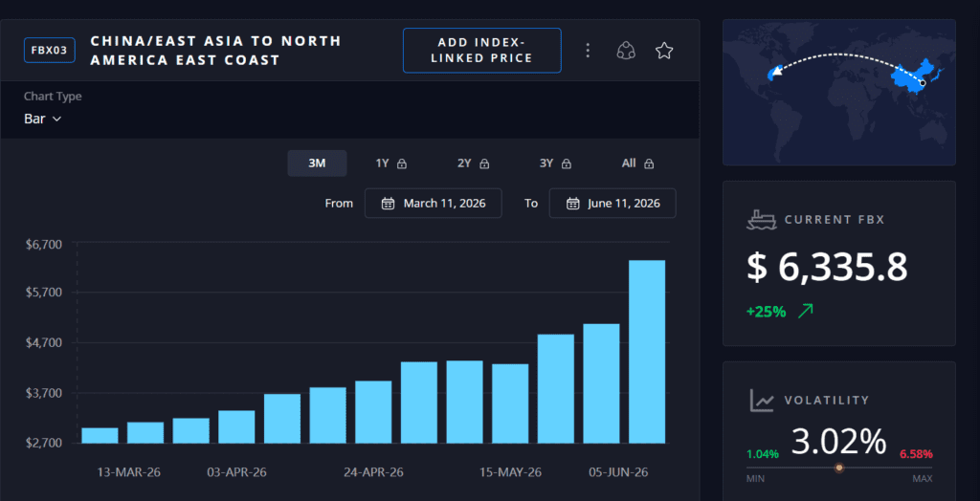
Task: Click the +25% change value
Action: (x=766, y=311)
